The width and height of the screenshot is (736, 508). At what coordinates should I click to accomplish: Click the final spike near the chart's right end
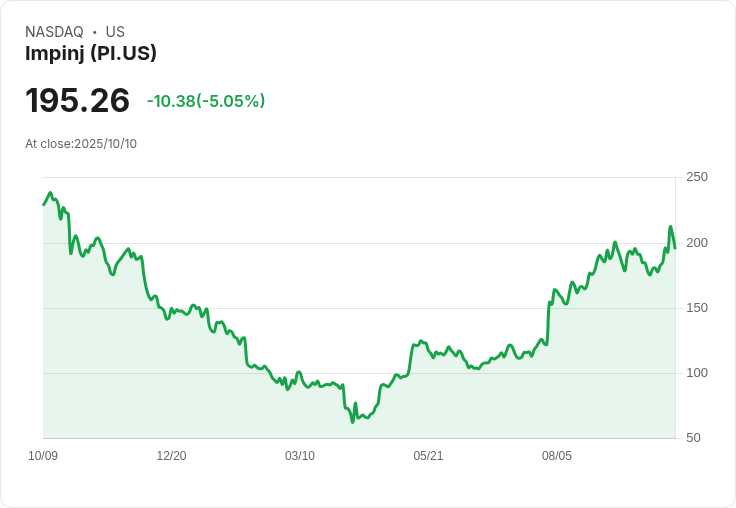[x=670, y=227]
